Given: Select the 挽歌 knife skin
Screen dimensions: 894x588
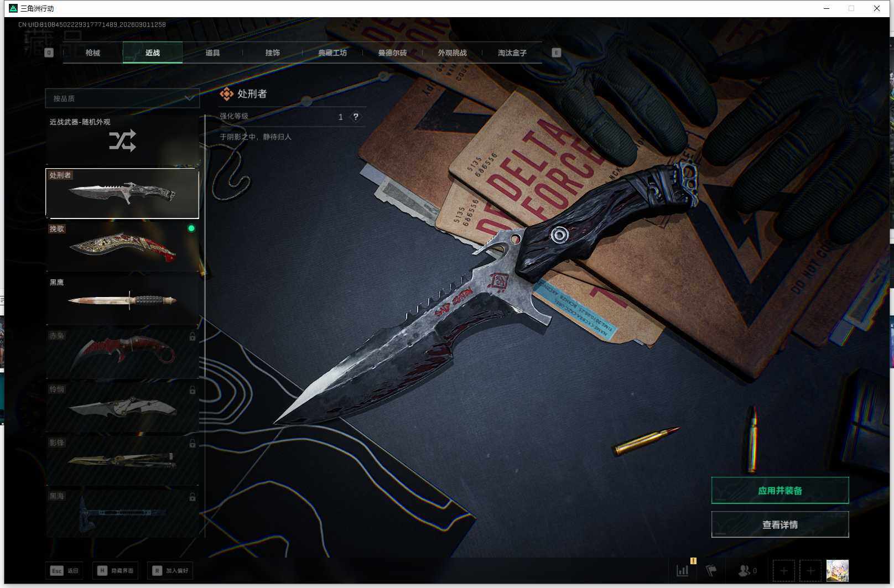Looking at the screenshot, I should [122, 247].
